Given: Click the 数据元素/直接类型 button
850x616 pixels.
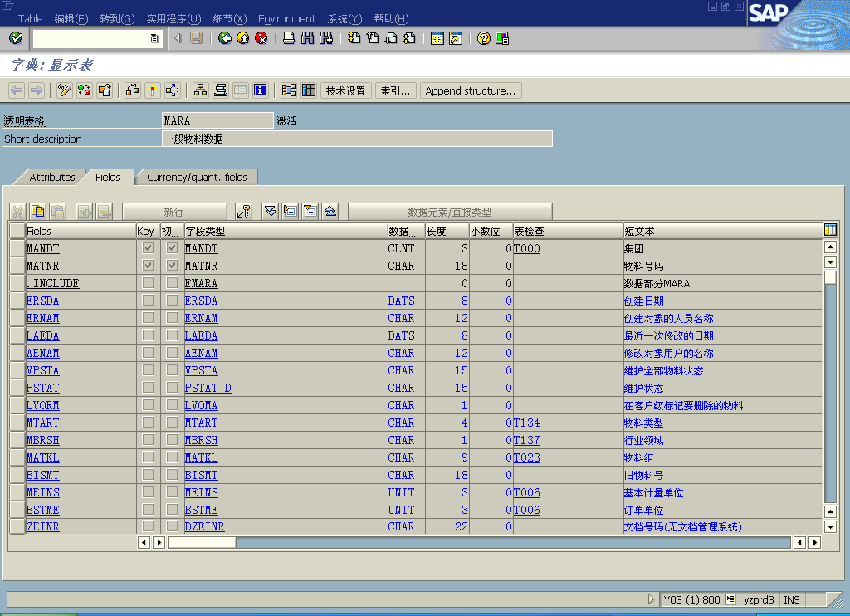Looking at the screenshot, I should click(x=450, y=212).
